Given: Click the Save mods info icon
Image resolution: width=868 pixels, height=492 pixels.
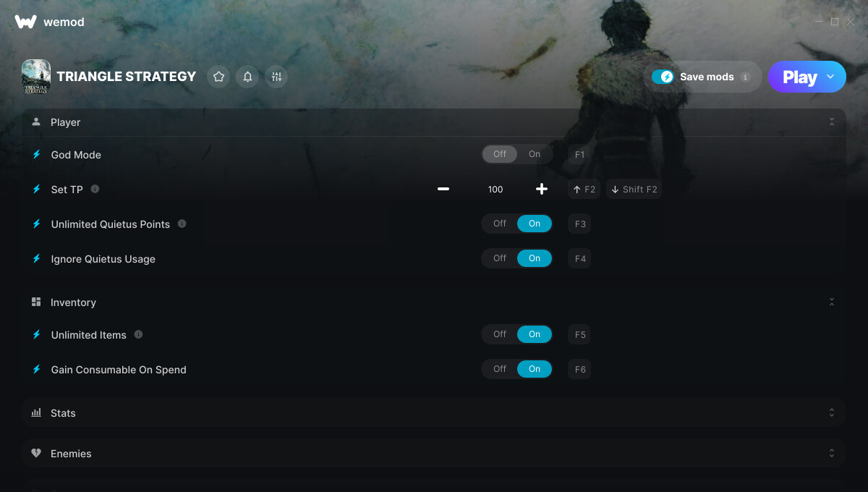Looking at the screenshot, I should (745, 77).
